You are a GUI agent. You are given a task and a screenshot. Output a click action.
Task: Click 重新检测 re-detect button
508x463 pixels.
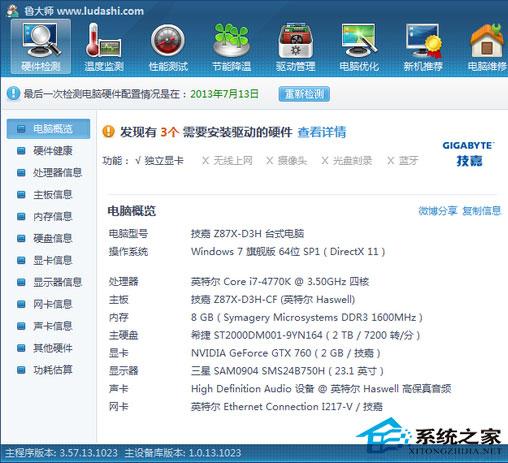click(304, 94)
